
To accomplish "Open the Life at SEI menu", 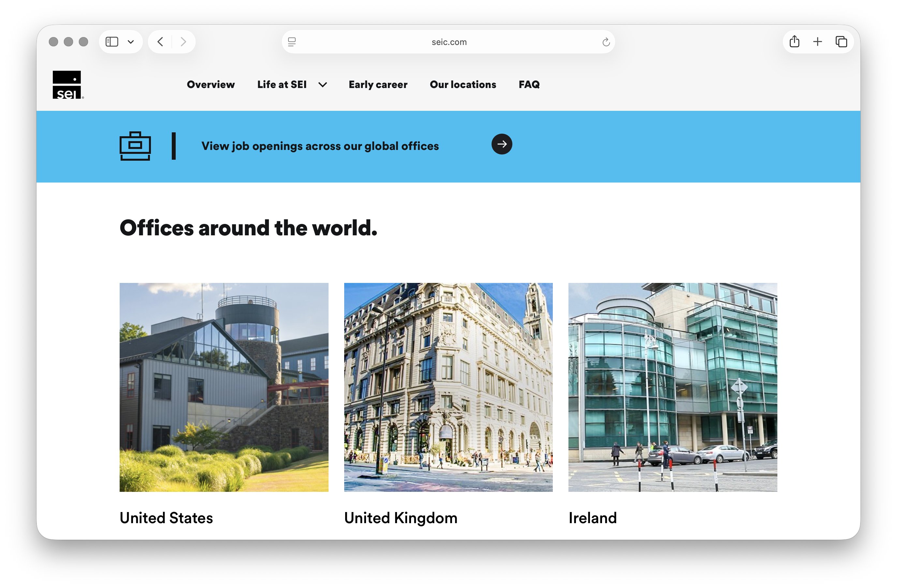I will pyautogui.click(x=282, y=84).
